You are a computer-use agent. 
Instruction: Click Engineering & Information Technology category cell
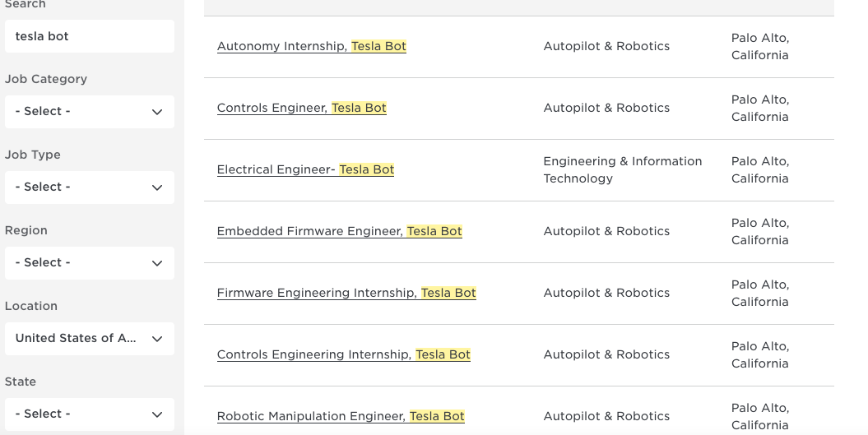pos(623,170)
